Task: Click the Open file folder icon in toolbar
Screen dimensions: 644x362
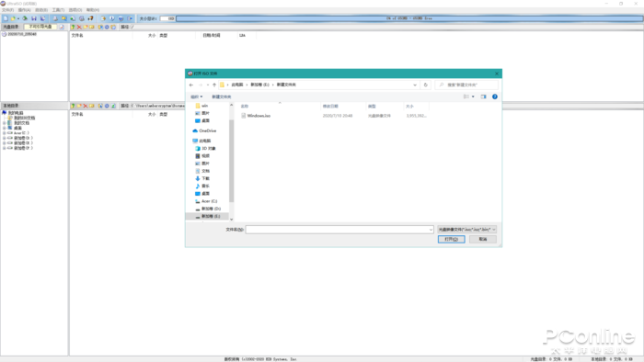Action: pyautogui.click(x=13, y=18)
